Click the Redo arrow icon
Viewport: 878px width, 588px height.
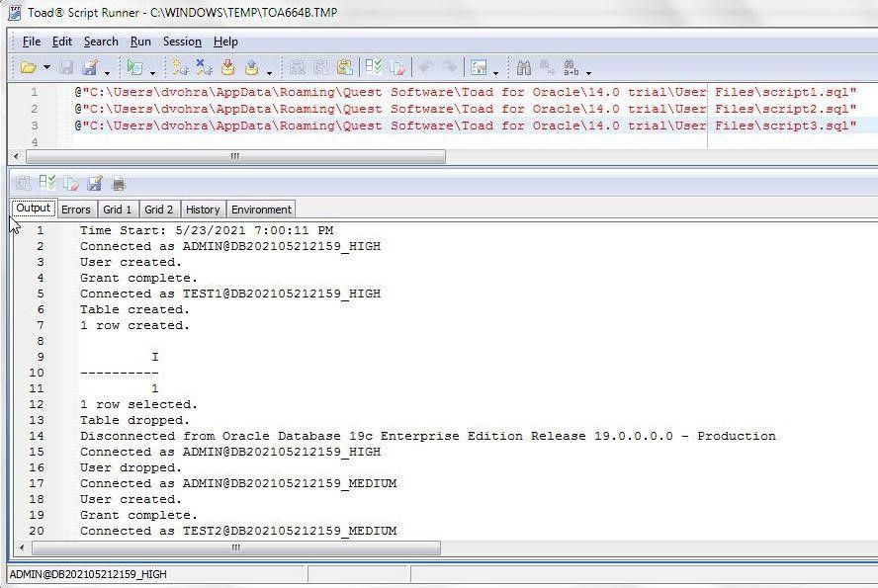coord(450,68)
